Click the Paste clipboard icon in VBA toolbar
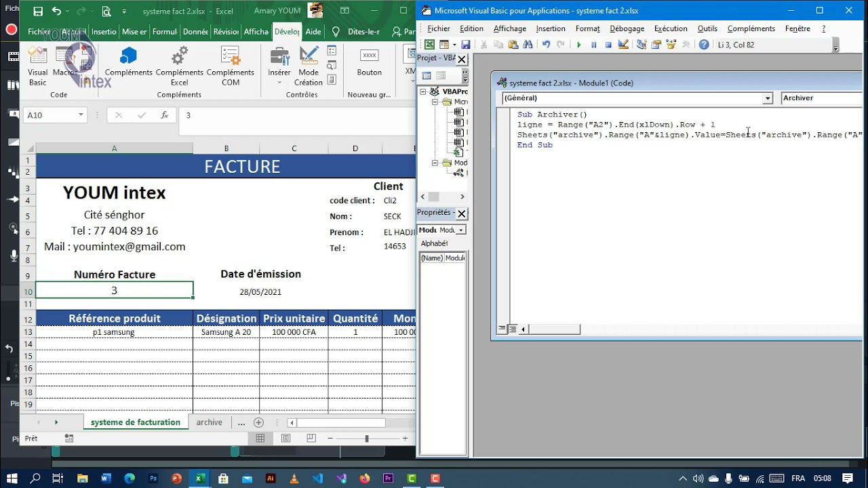The width and height of the screenshot is (868, 488). [x=513, y=45]
